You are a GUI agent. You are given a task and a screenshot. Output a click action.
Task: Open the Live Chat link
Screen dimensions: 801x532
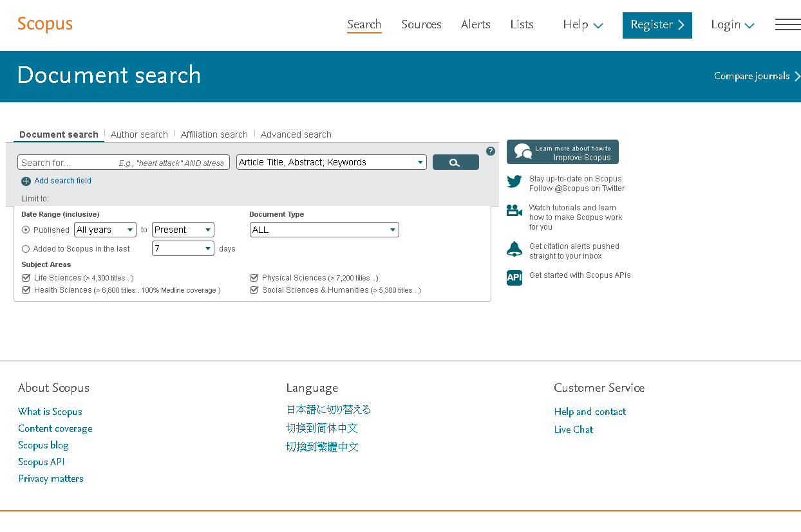574,430
